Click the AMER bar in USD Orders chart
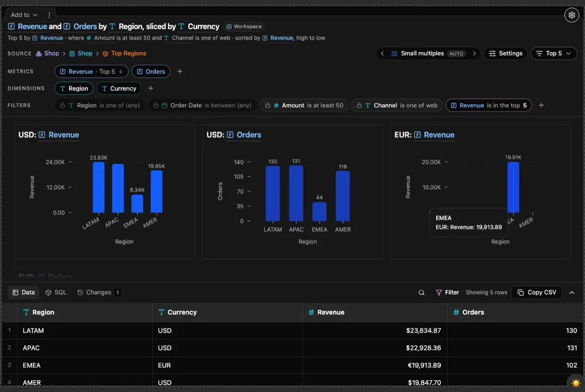585x392 pixels. click(342, 197)
